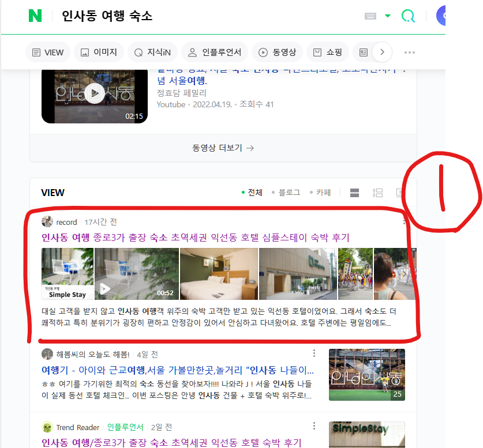483x448 pixels.
Task: Click the green 인플루언서 badge
Action: [x=125, y=427]
